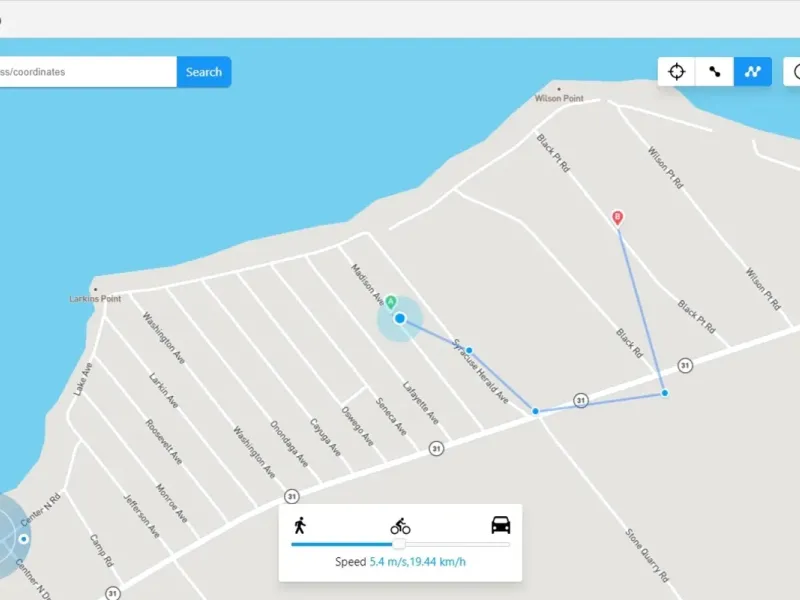The height and width of the screenshot is (600, 800).
Task: Select the route waypoint on Syracuse Herald Ave
Action: coord(469,351)
